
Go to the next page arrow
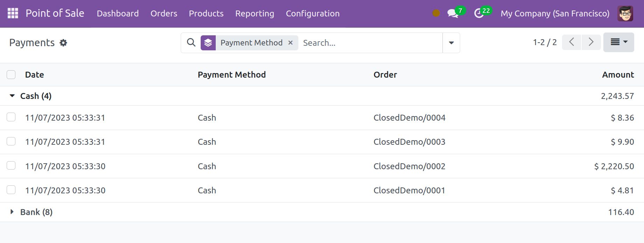591,42
